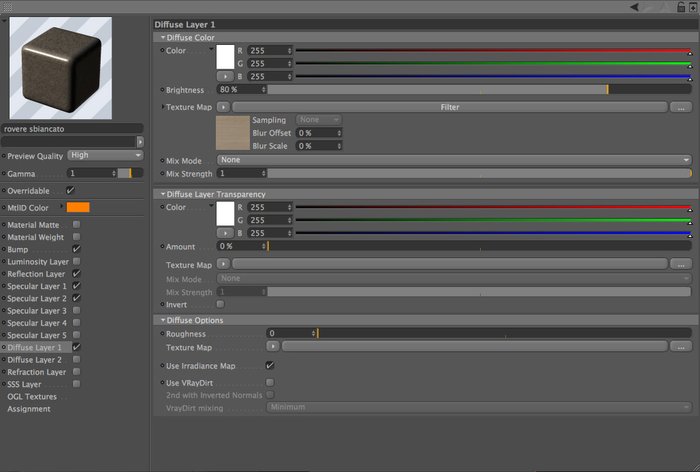The width and height of the screenshot is (700, 472).
Task: Enable the Diffuse Layer 2 checkbox
Action: [x=76, y=359]
